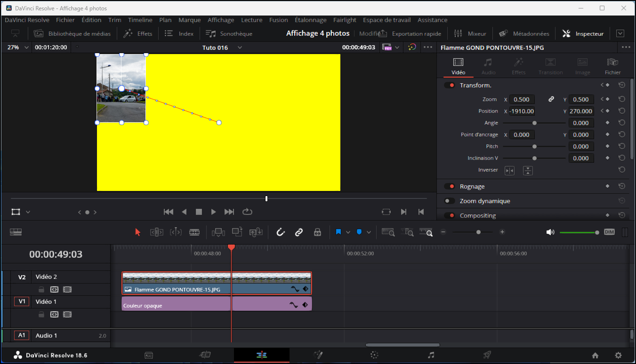Viewport: 636px width, 364px height.
Task: Click the linked selection chain icon
Action: (x=298, y=232)
